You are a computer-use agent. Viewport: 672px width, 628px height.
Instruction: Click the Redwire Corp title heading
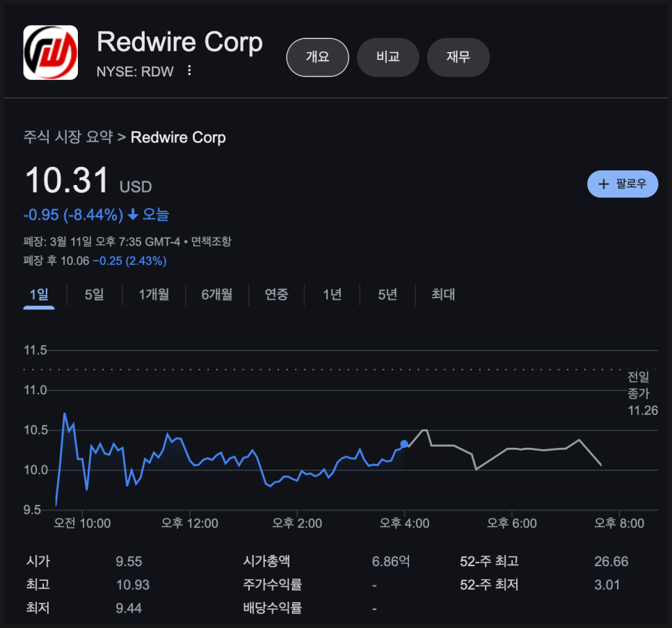[x=179, y=42]
